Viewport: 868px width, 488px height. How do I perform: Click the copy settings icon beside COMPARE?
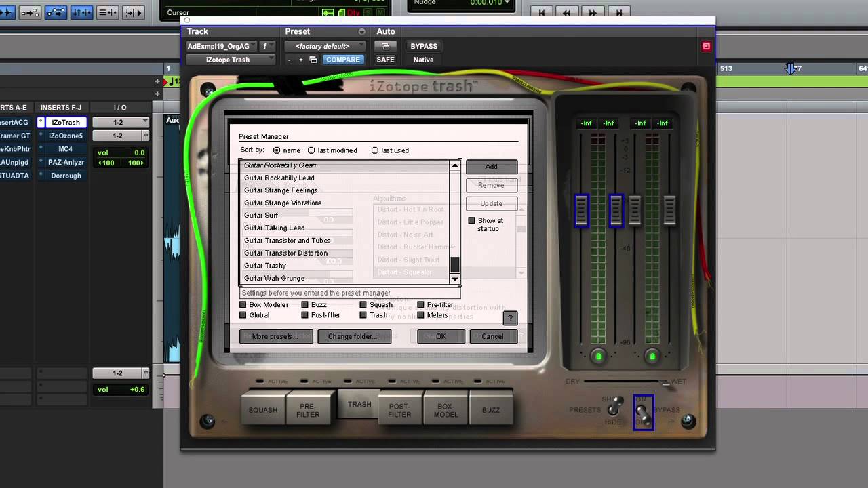tap(313, 60)
